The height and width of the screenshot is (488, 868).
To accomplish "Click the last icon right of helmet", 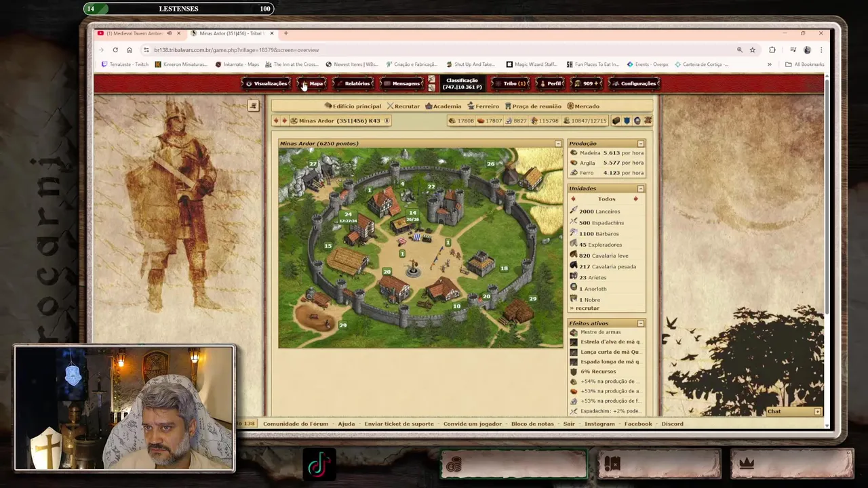I will (648, 121).
